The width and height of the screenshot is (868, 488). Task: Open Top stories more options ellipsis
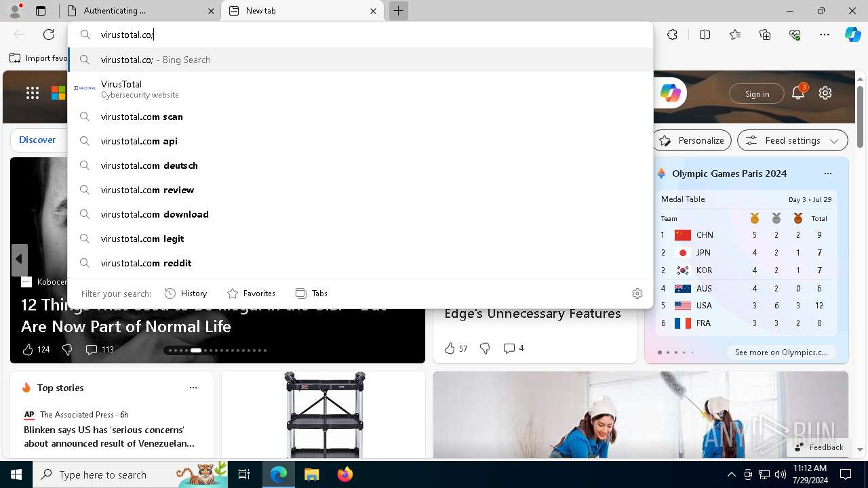(x=193, y=388)
